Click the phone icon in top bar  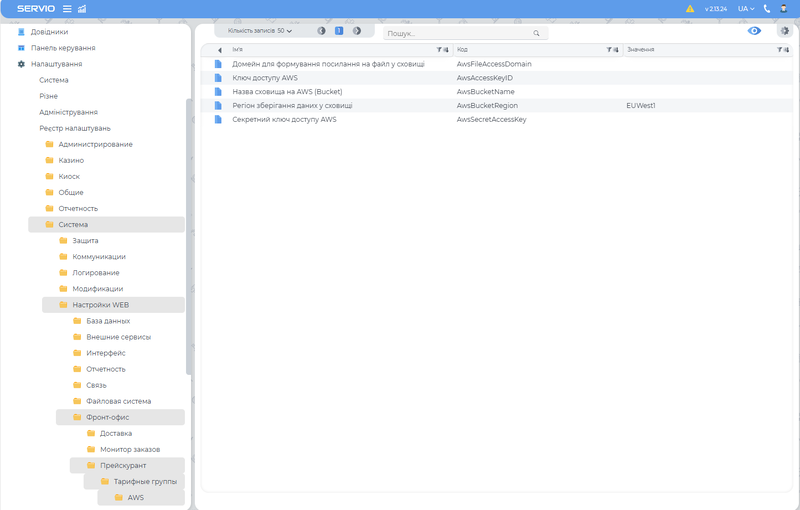click(767, 9)
